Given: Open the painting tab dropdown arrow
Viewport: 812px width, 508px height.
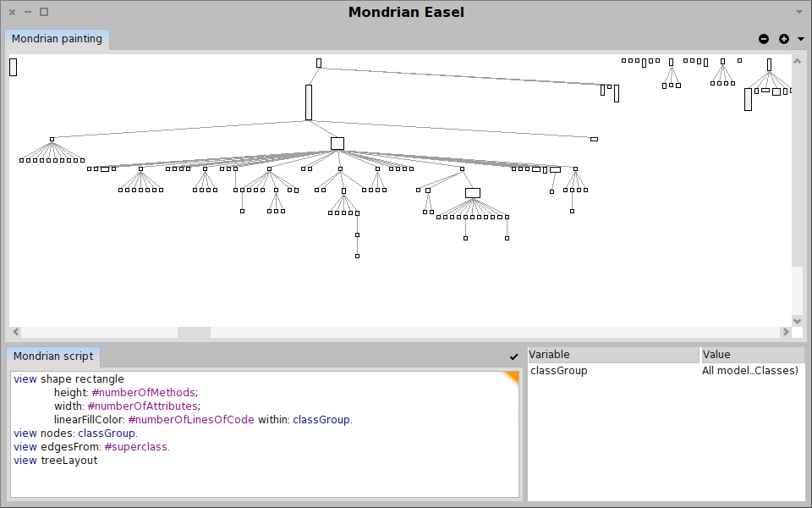Looking at the screenshot, I should (x=801, y=39).
